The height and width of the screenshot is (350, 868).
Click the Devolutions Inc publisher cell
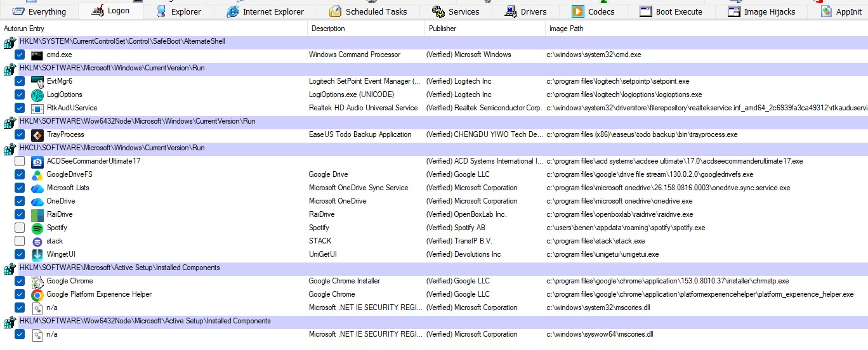(x=463, y=254)
